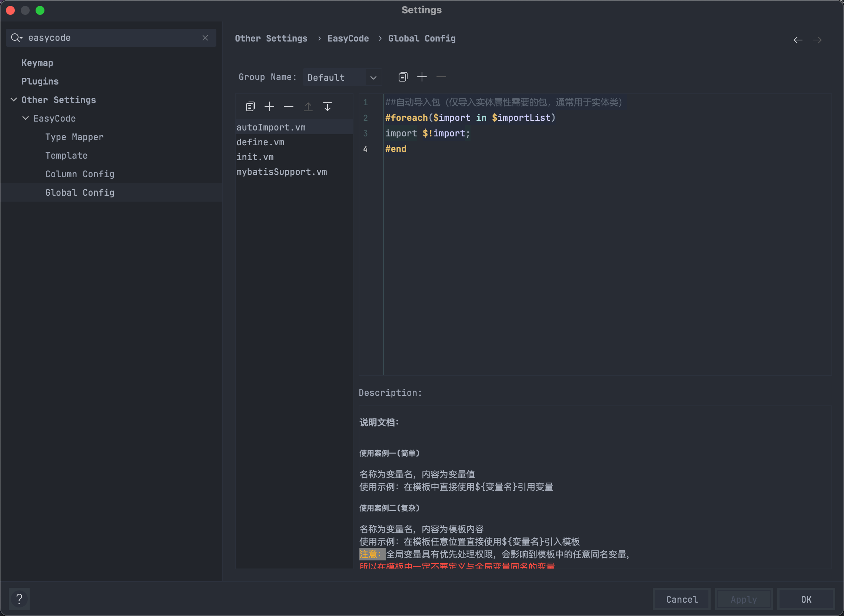Click the OK button

806,599
